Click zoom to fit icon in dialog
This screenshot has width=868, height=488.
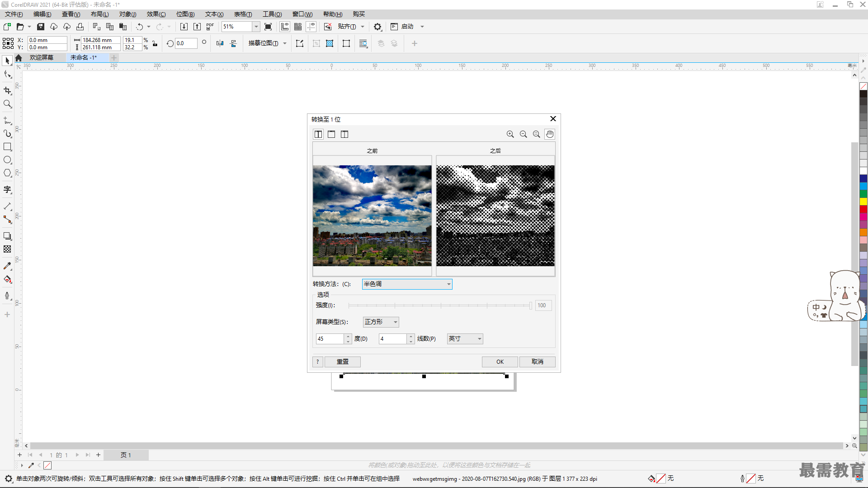click(x=537, y=134)
